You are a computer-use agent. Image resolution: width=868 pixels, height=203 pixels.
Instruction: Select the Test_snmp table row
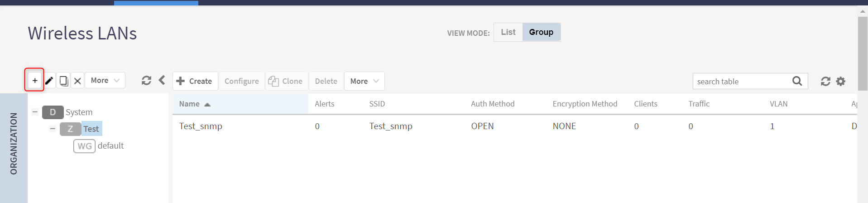pos(514,126)
